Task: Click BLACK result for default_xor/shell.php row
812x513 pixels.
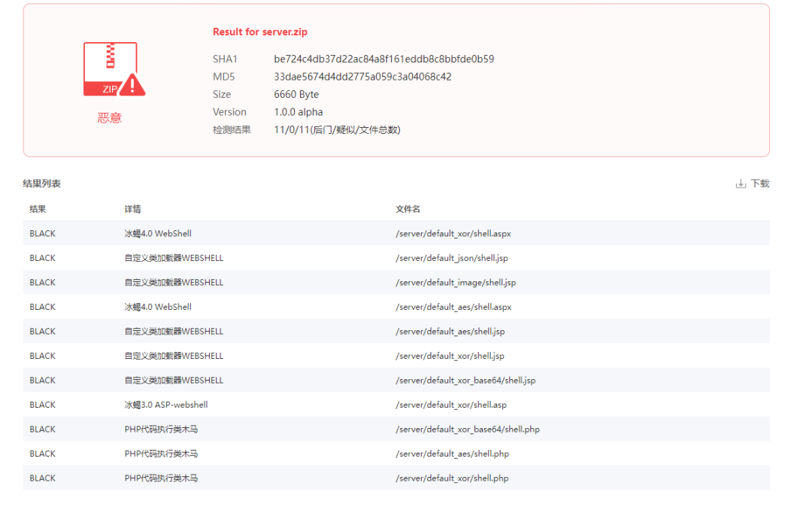Action: 42,478
